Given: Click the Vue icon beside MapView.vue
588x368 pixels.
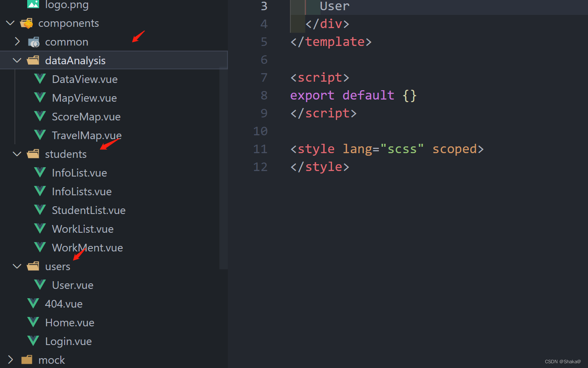Looking at the screenshot, I should click(40, 98).
